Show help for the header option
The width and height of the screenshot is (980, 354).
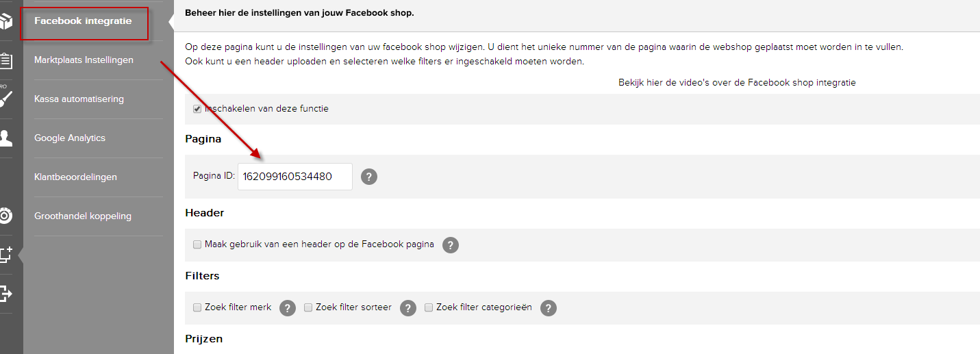451,245
